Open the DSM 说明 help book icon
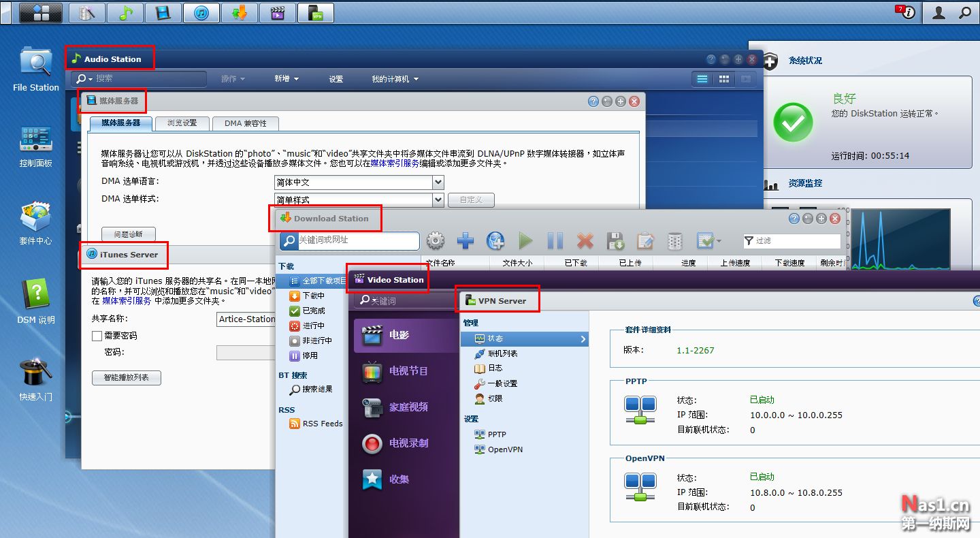Image resolution: width=980 pixels, height=538 pixels. pos(36,301)
